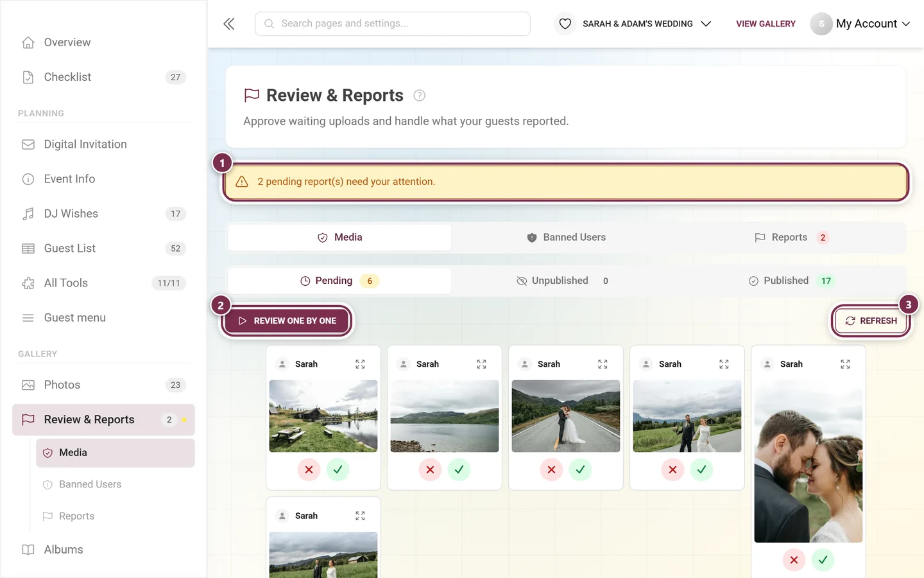Viewport: 924px width, 578px height.
Task: Focus the search pages and settings field
Action: coord(393,24)
